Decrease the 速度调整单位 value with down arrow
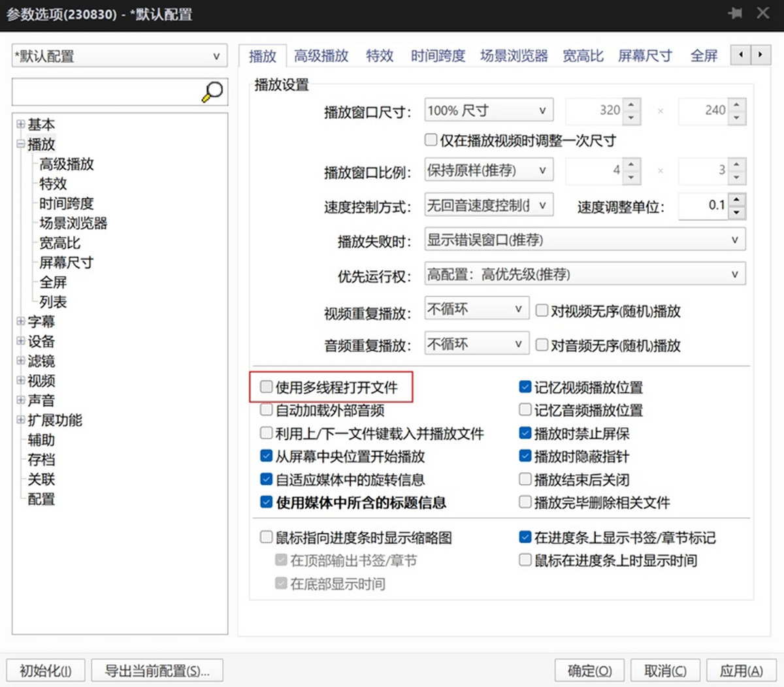The image size is (784, 687). 736,213
